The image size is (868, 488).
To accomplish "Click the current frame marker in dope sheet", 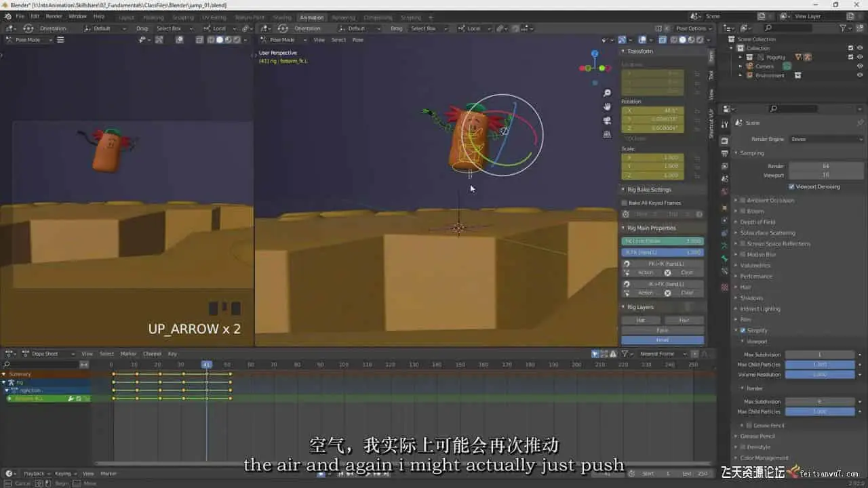I will 207,365.
